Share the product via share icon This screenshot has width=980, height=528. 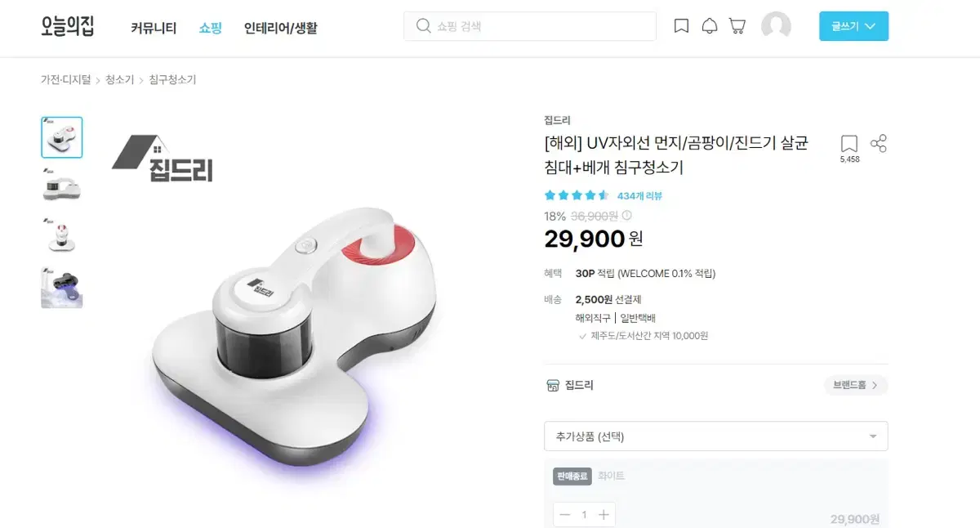[x=879, y=144]
